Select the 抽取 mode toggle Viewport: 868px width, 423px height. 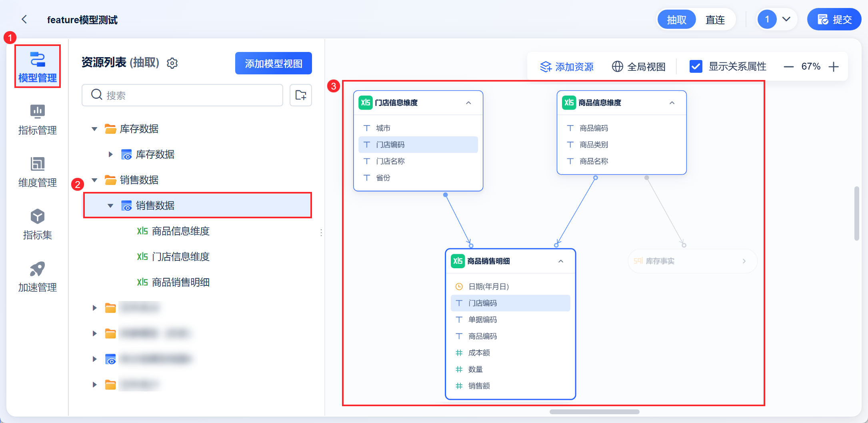pos(676,20)
